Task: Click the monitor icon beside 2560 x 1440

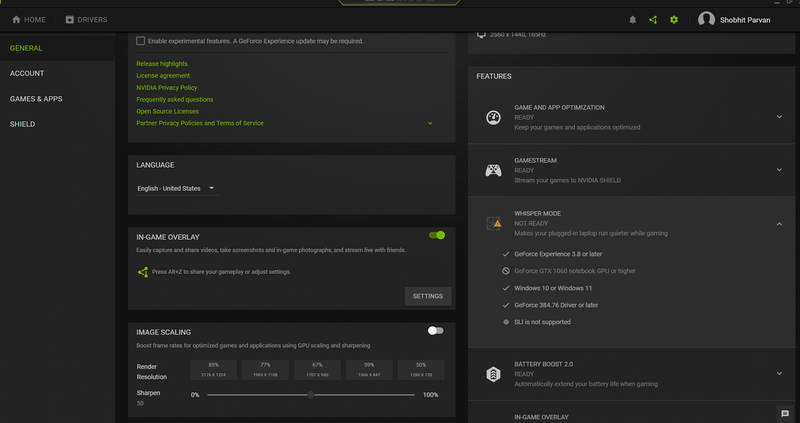Action: (481, 35)
